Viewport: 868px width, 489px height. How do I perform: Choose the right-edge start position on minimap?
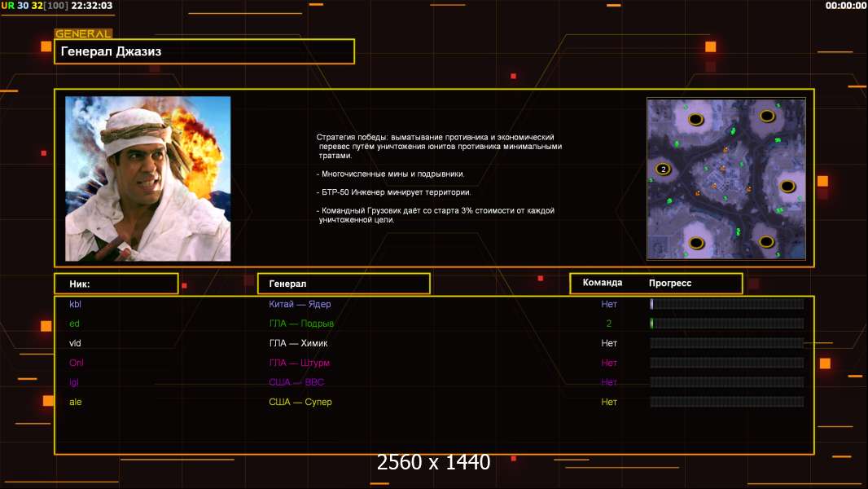(x=787, y=186)
